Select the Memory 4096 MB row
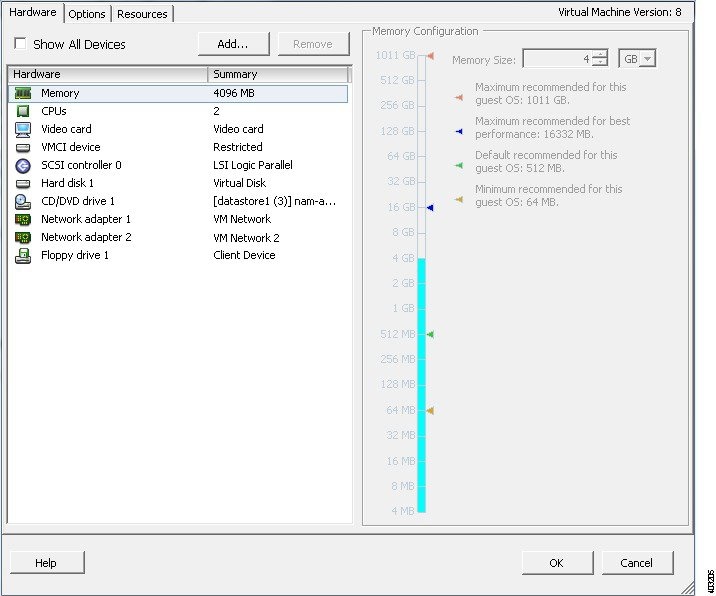The width and height of the screenshot is (716, 596). coord(178,93)
